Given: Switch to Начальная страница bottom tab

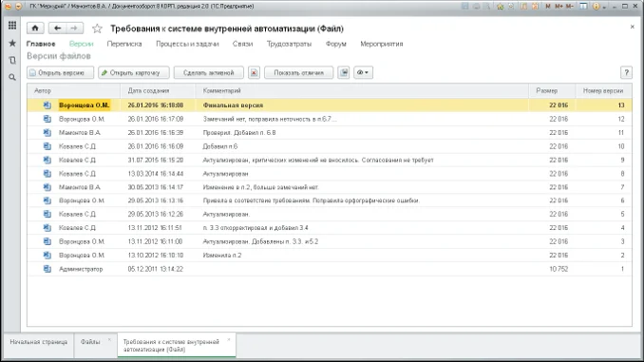Looking at the screenshot, I should coord(39,342).
